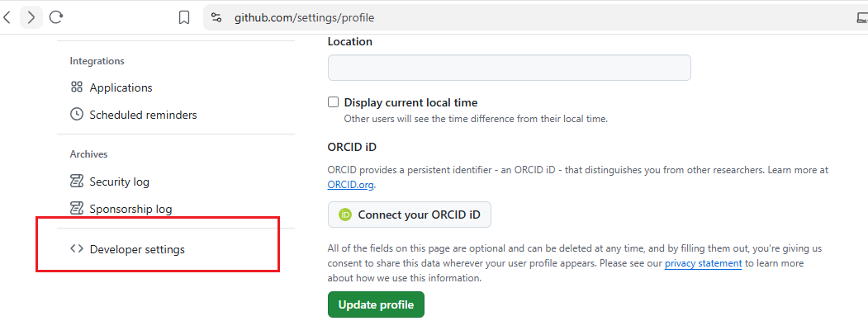This screenshot has height=335, width=868.
Task: Click Connect your ORCID iD button
Action: pos(410,215)
